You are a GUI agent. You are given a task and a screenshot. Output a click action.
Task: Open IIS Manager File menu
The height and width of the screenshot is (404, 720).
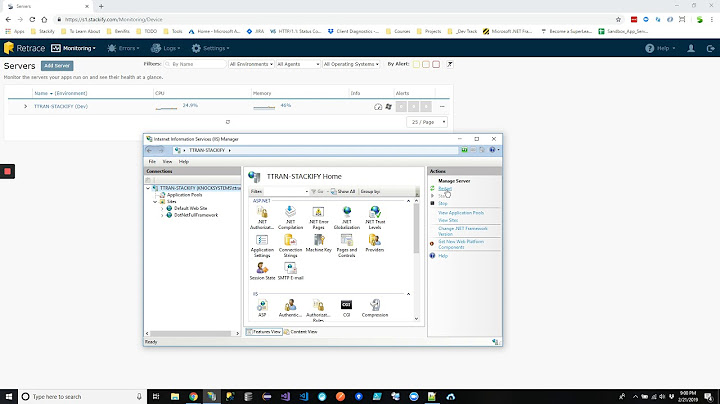tap(152, 162)
